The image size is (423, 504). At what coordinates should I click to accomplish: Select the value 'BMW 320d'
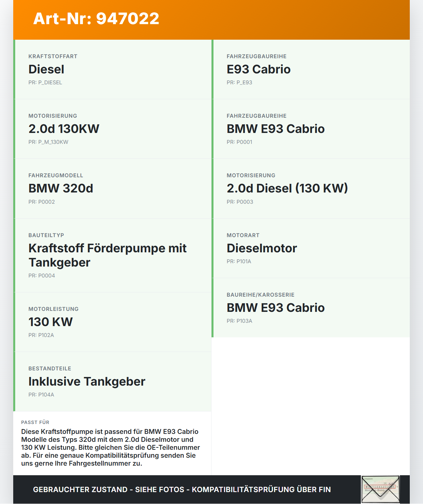(x=61, y=188)
